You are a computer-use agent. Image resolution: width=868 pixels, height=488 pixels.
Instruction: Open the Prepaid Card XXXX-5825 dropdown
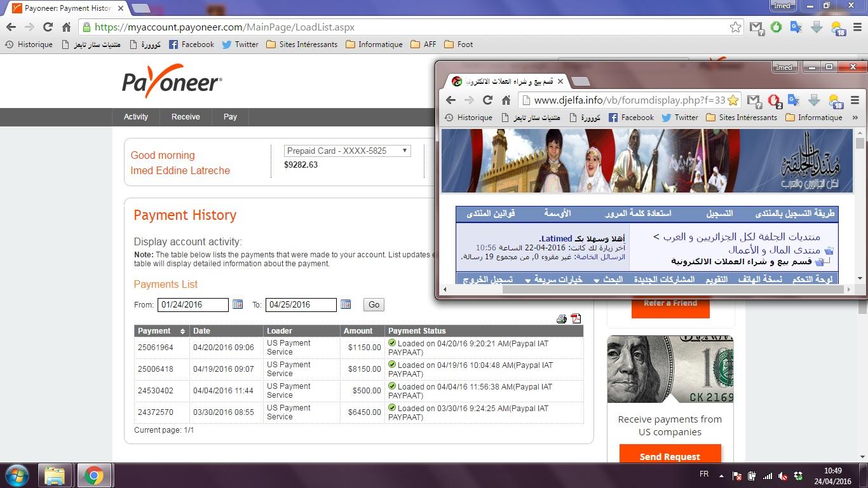(x=347, y=151)
